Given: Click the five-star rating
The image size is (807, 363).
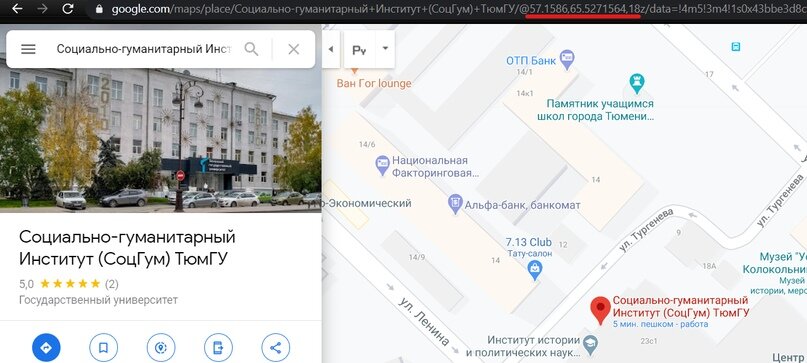Looking at the screenshot, I should [x=70, y=283].
